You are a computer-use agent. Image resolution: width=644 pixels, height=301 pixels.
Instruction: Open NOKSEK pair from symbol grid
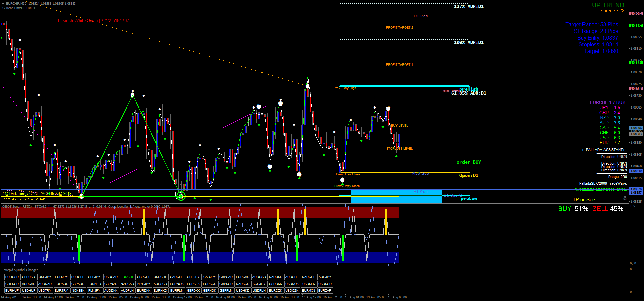coord(78,291)
